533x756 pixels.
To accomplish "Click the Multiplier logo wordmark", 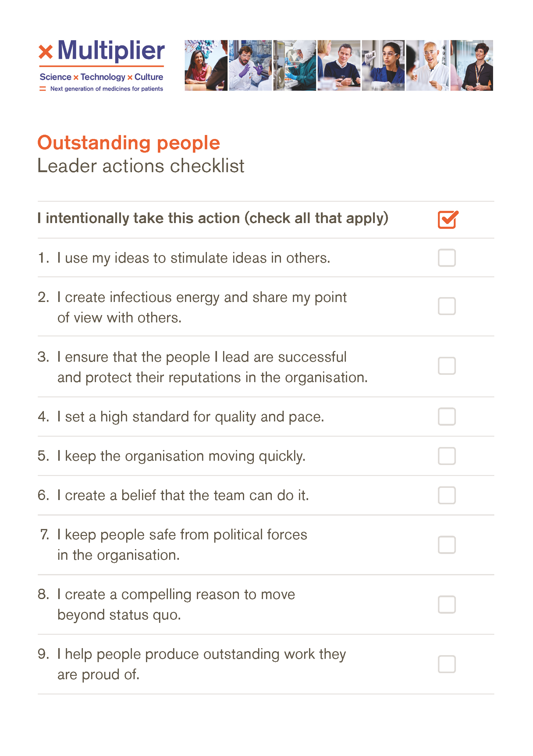I will click(111, 50).
